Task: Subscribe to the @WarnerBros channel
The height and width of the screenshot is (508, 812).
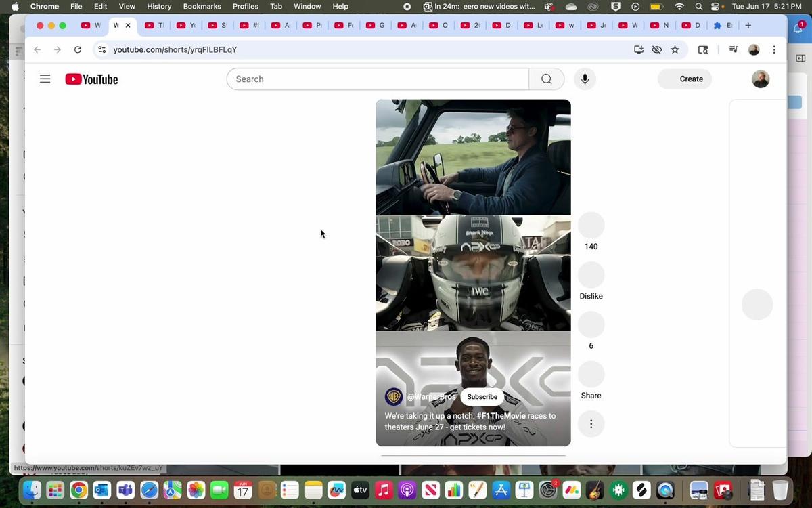Action: [x=482, y=397]
